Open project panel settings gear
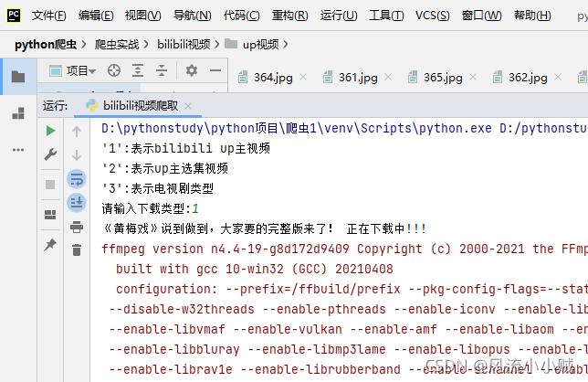 click(x=192, y=70)
